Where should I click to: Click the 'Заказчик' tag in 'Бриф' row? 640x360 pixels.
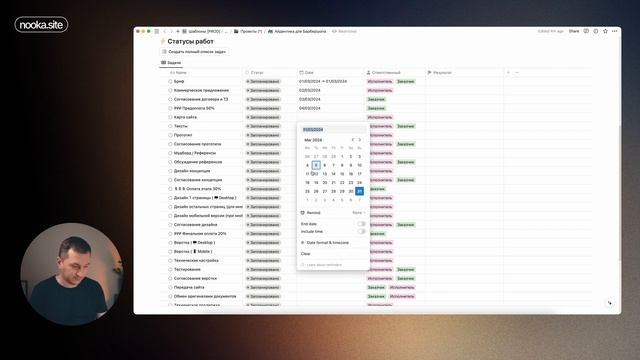tap(406, 82)
